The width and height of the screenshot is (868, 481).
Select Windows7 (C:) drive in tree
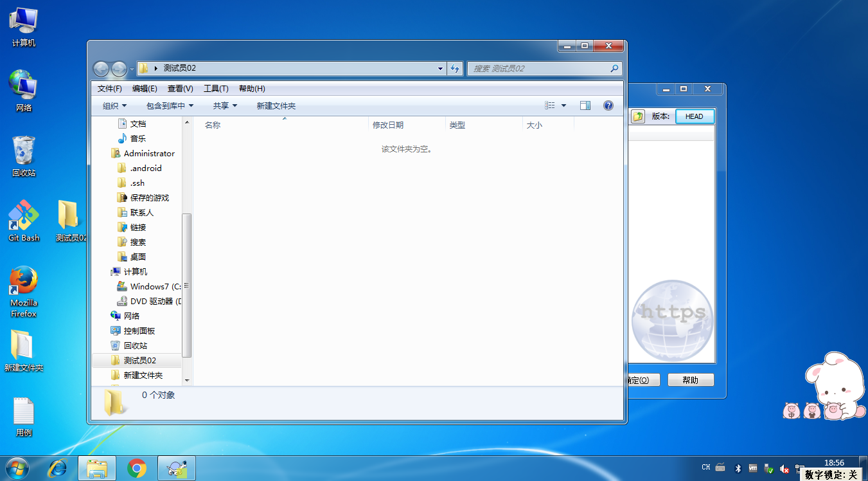[x=149, y=286]
